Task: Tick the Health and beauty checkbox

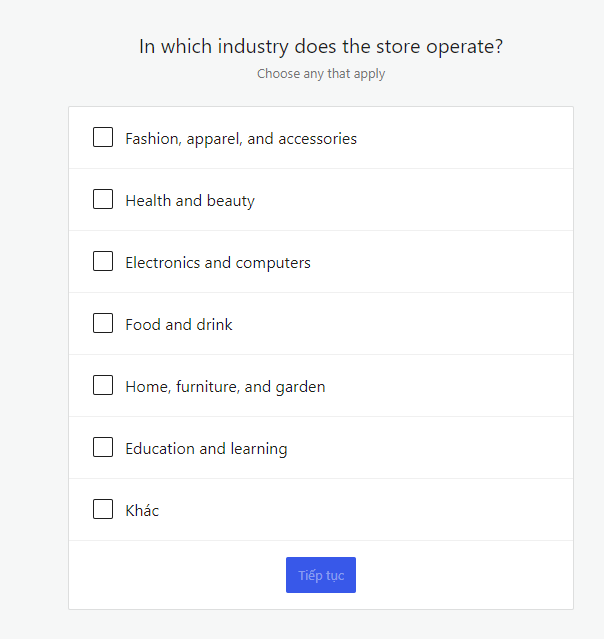Action: point(103,199)
